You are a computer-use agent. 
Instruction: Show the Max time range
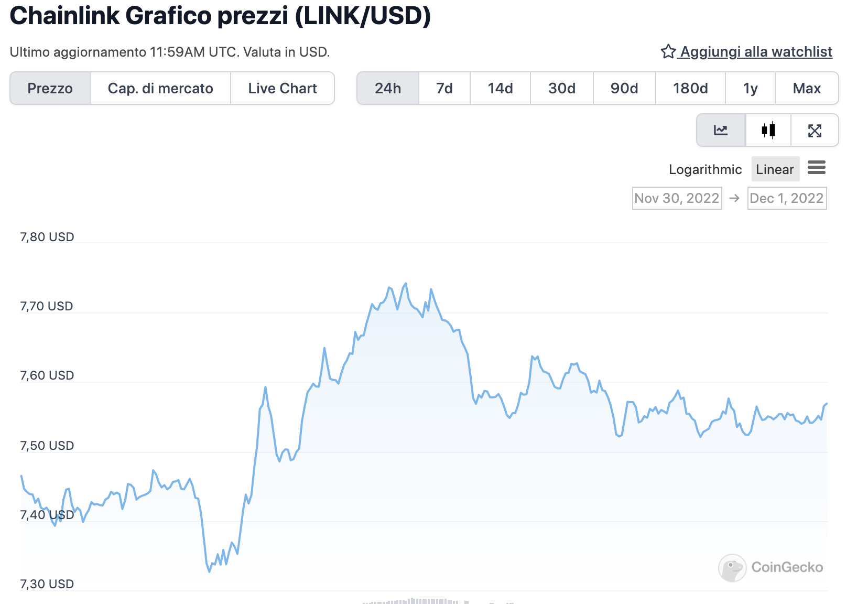click(807, 88)
